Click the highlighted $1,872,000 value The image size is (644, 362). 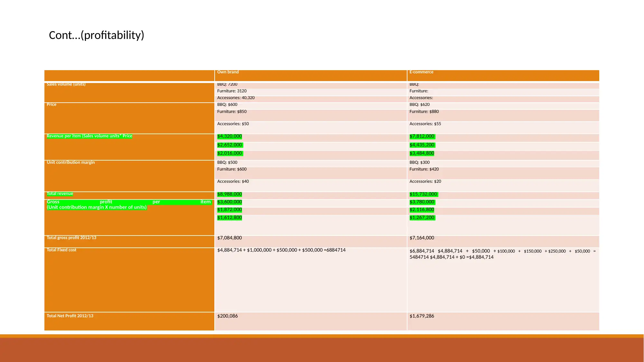[229, 210]
